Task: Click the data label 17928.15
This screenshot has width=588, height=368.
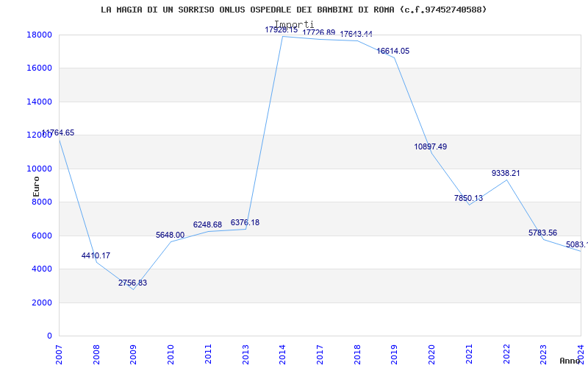Action: pos(282,30)
